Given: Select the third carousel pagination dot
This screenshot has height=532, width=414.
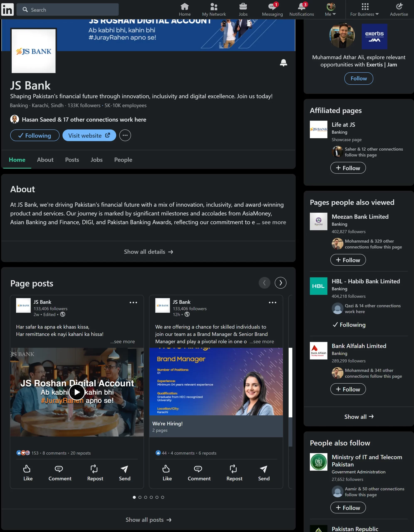Looking at the screenshot, I should pos(146,497).
